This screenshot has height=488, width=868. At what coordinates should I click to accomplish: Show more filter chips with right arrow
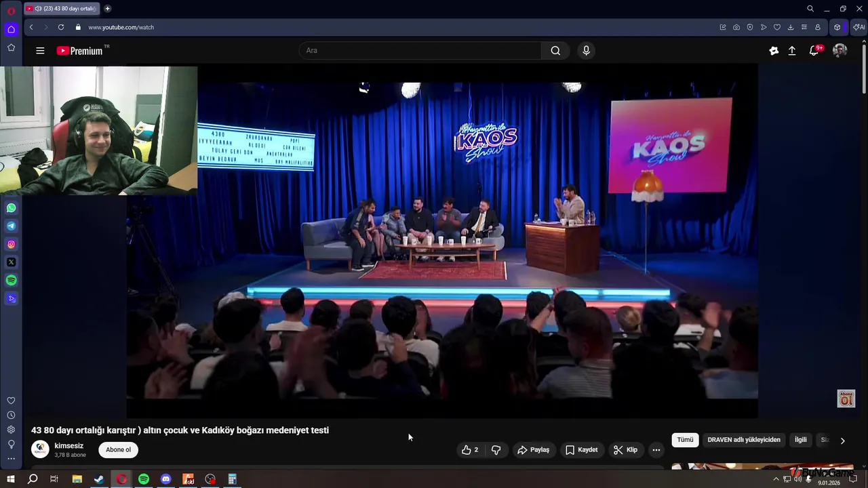pyautogui.click(x=842, y=441)
